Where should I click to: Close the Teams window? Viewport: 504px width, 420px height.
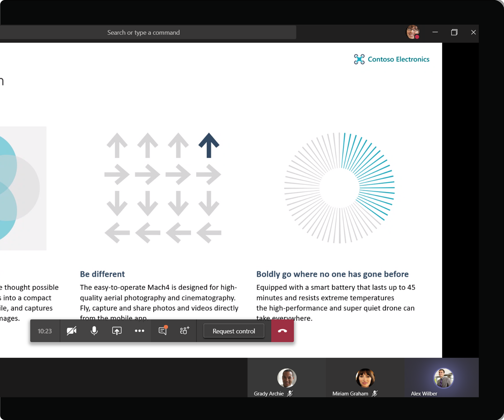click(x=473, y=32)
